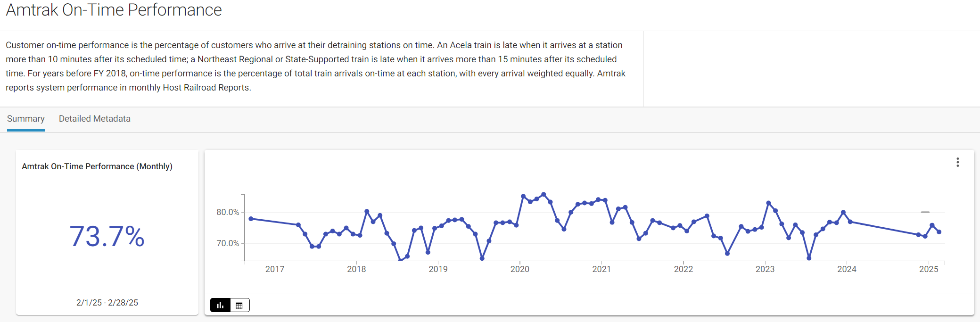Open the three-dot chart options menu
The image size is (980, 322).
coord(957,162)
